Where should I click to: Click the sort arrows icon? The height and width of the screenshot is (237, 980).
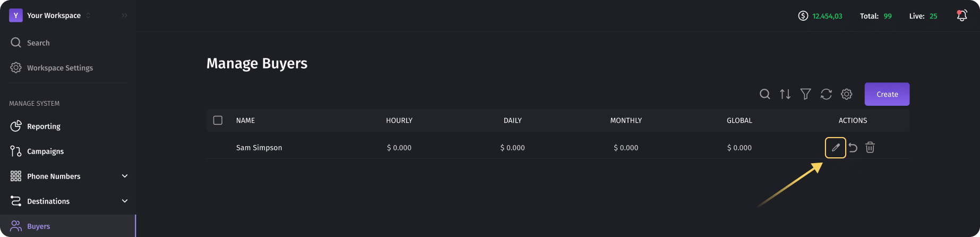point(785,94)
